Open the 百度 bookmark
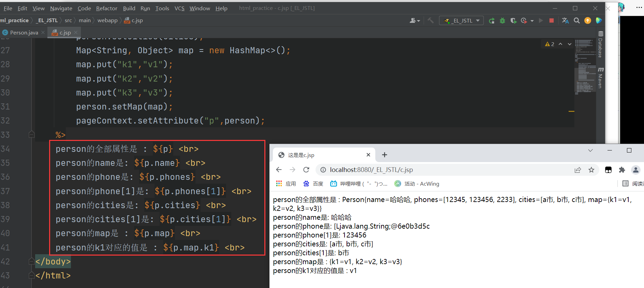Image resolution: width=644 pixels, height=288 pixels. coord(313,184)
